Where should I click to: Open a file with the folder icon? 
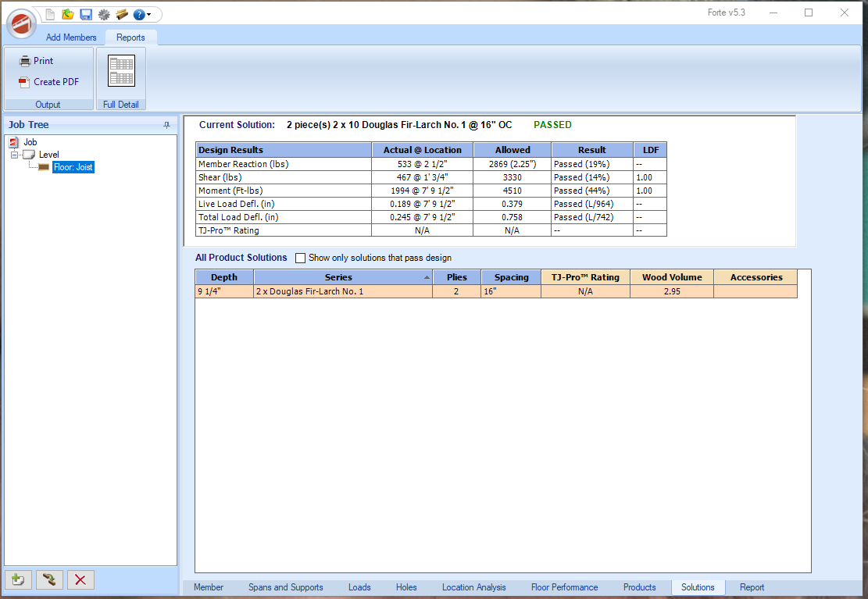point(67,14)
